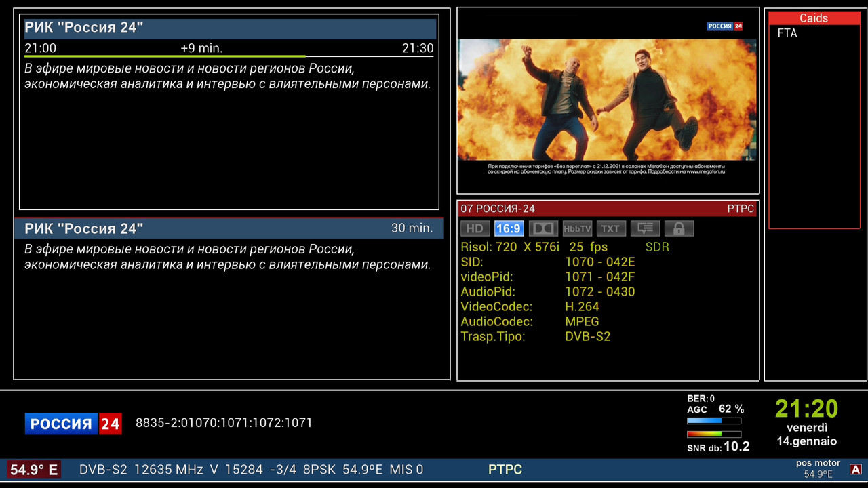Click AGC 62 % value
The image size is (868, 488).
click(731, 409)
